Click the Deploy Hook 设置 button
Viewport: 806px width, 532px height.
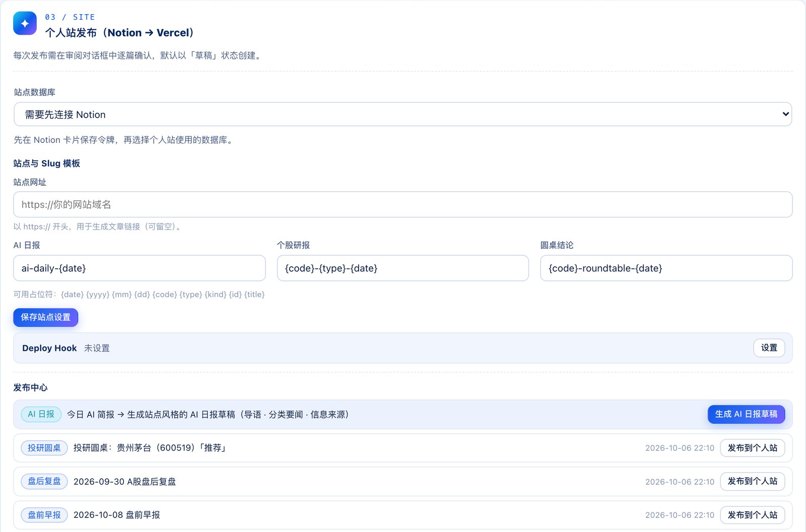pos(769,348)
